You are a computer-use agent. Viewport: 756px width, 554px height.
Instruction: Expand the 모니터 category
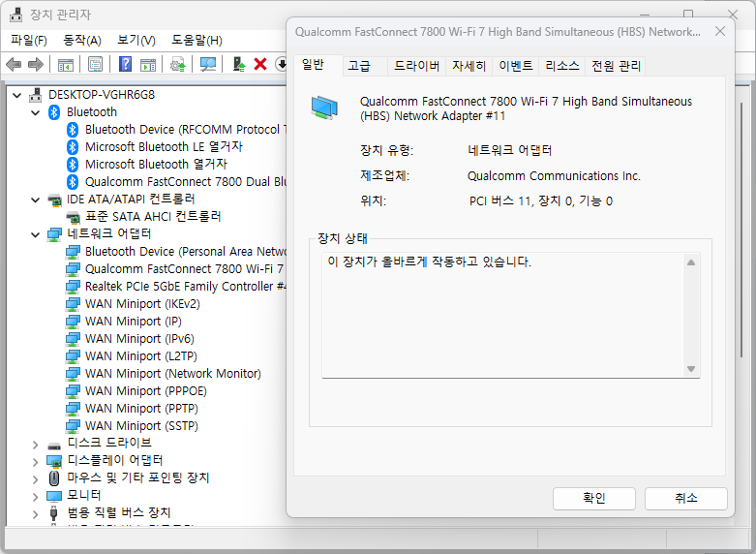click(x=36, y=497)
